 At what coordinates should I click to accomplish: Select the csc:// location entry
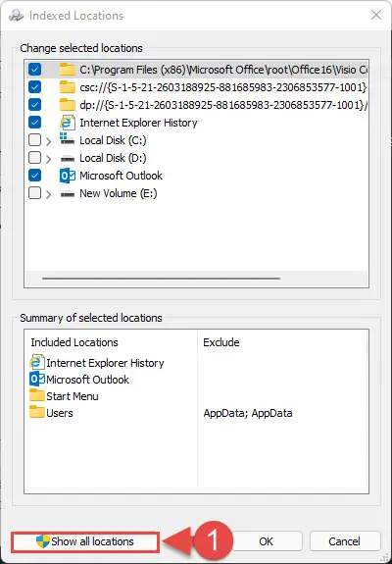222,87
